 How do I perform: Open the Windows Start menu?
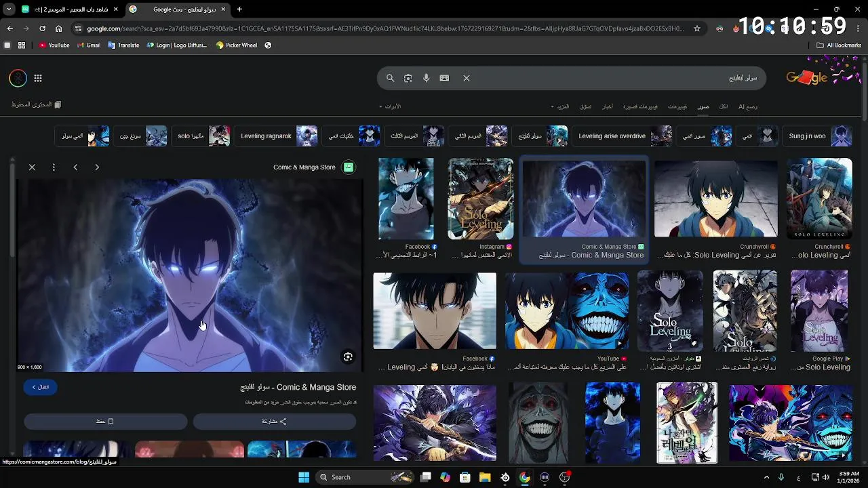click(304, 477)
